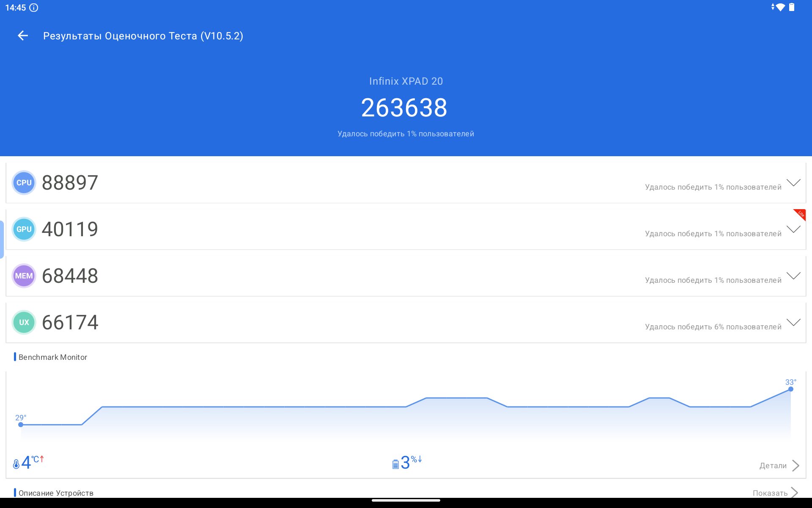This screenshot has height=508, width=812.
Task: Expand the MEM score details chevron
Action: click(793, 276)
